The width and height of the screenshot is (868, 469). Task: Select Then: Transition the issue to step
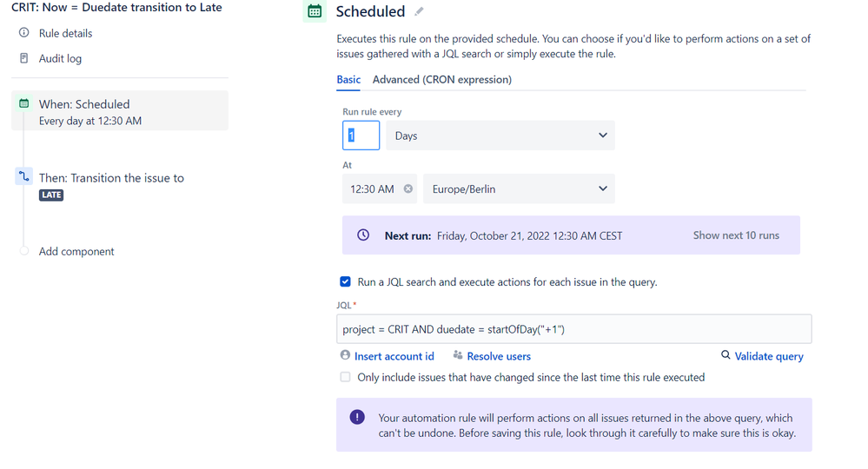click(111, 178)
